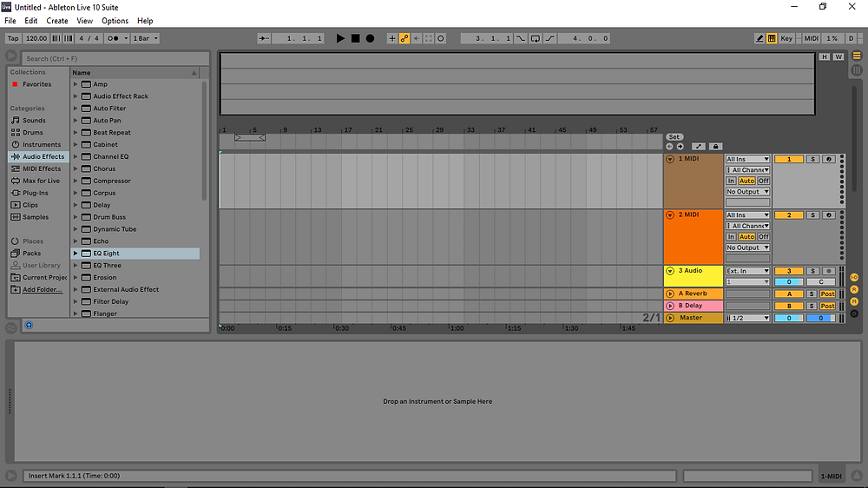Image resolution: width=868 pixels, height=488 pixels.
Task: Click the Add Folder link
Action: [x=42, y=290]
